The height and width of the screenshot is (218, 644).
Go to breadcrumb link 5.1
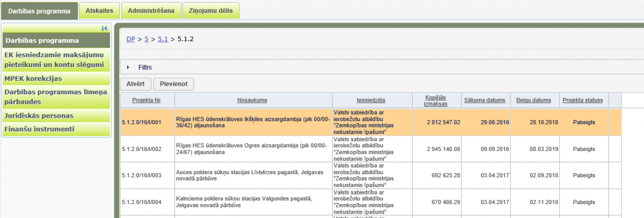click(163, 39)
